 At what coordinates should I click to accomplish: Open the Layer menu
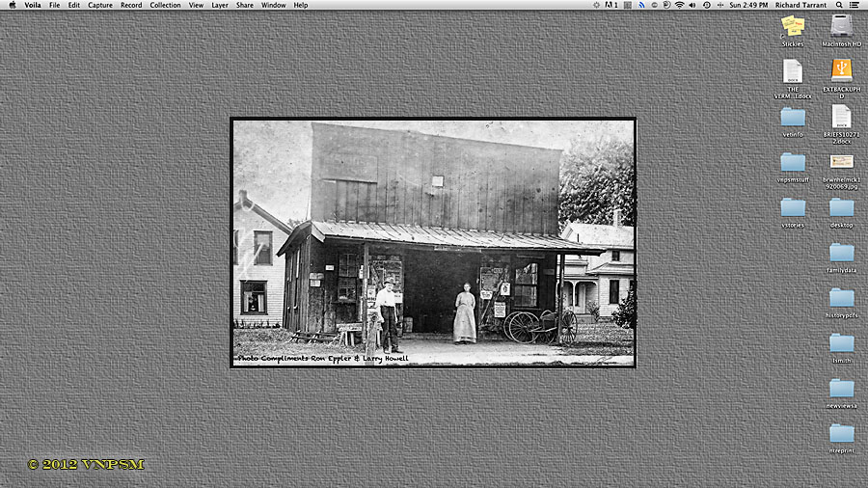coord(220,5)
